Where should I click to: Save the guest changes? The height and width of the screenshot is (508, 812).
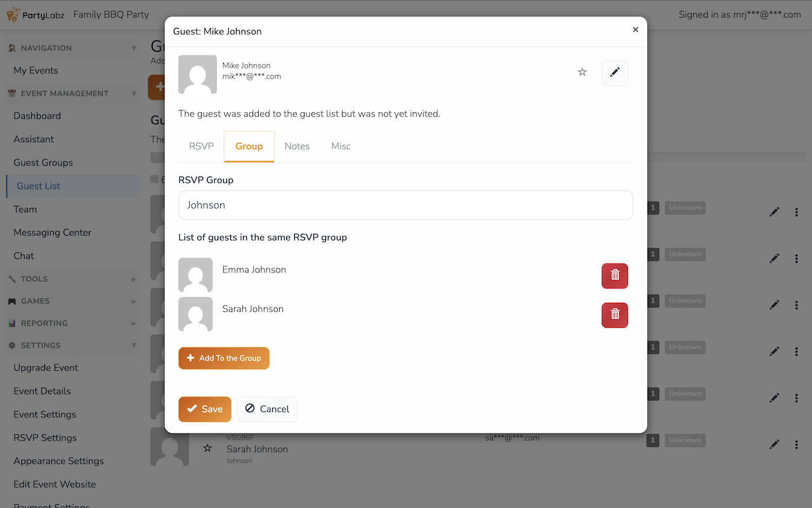205,409
